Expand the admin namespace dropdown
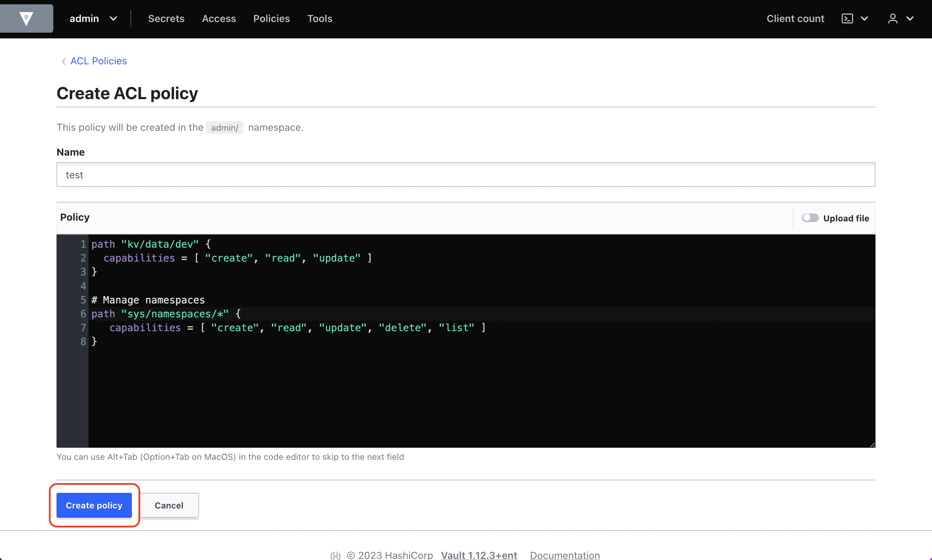The width and height of the screenshot is (932, 560). point(93,18)
